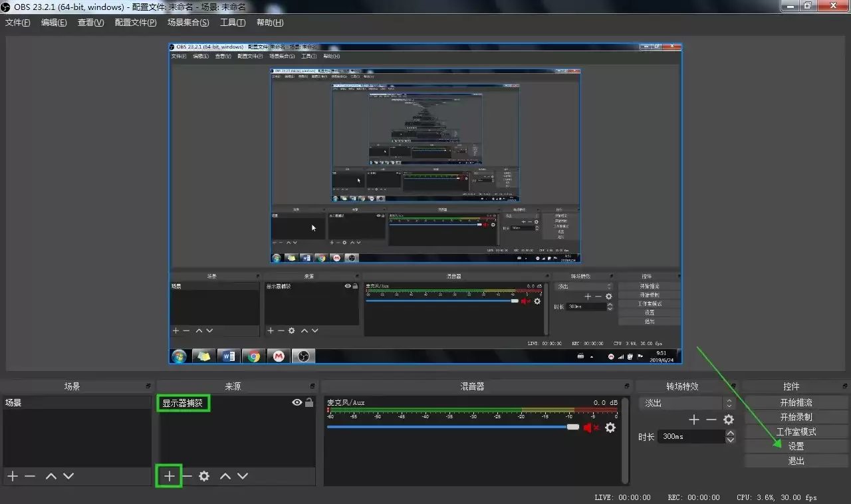Screen dimensions: 851x504
Task: Open the 文件(F) menu
Action: click(18, 23)
